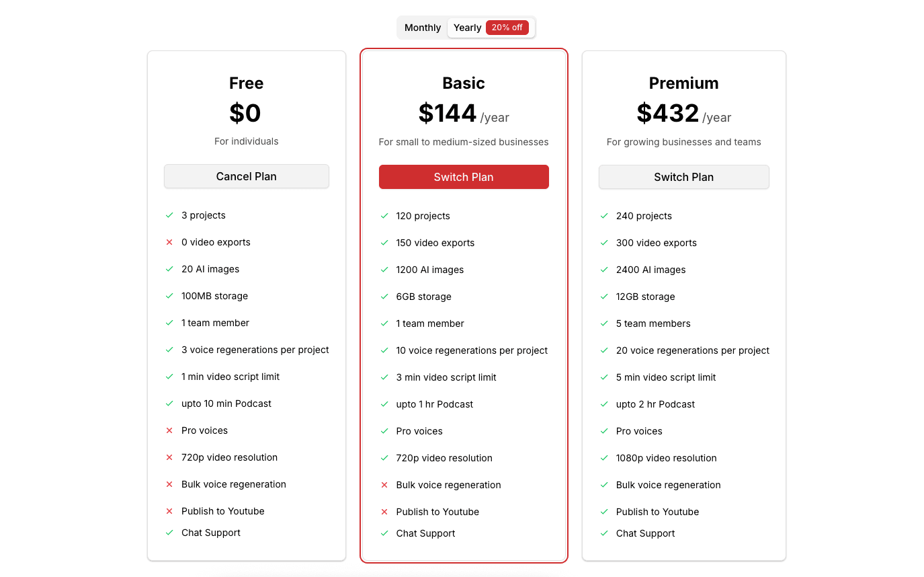924x577 pixels.
Task: Click the red cross beside 0 video exports
Action: coord(169,242)
